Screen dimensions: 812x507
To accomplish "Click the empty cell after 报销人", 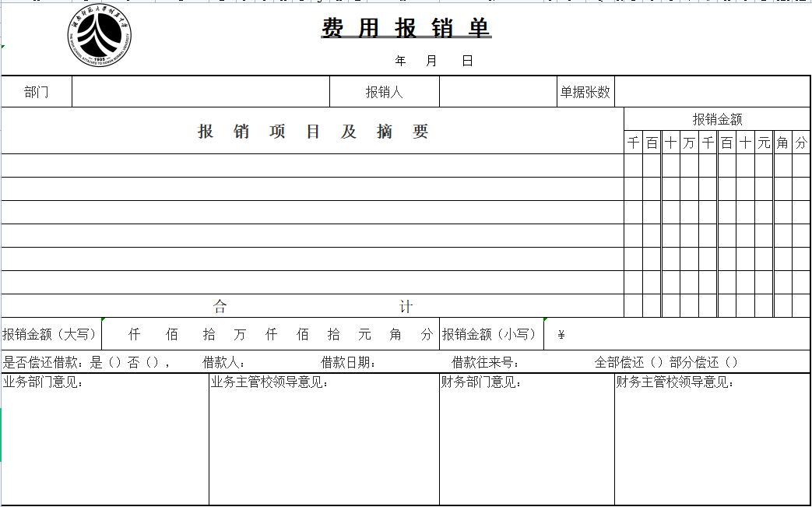I will coord(497,92).
